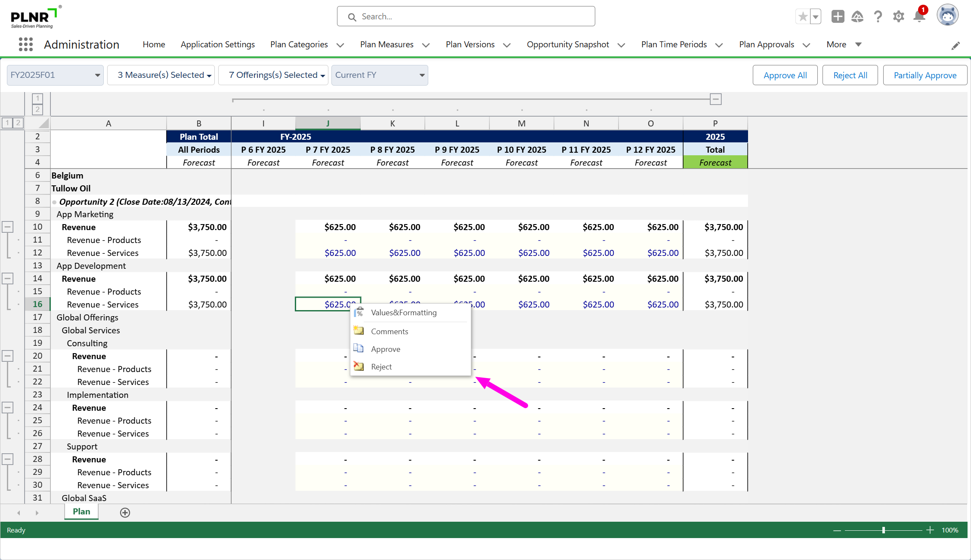Add new sheet with plus icon
The width and height of the screenshot is (971, 560).
pos(125,512)
